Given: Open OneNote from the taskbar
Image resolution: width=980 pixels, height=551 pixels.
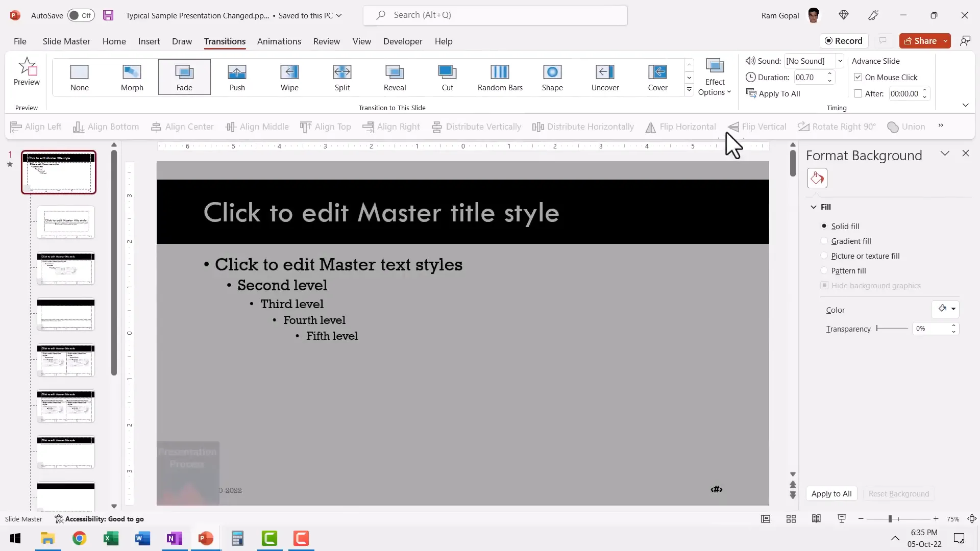Looking at the screenshot, I should (174, 538).
